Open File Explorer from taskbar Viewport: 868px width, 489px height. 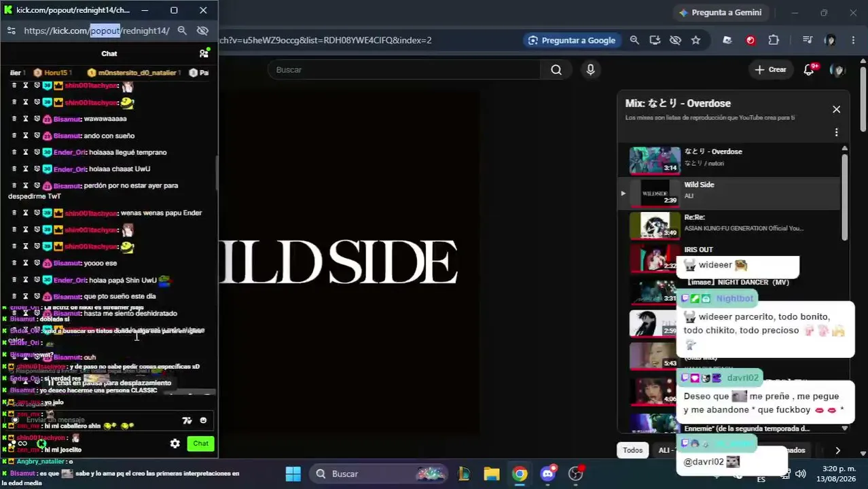[x=492, y=473]
